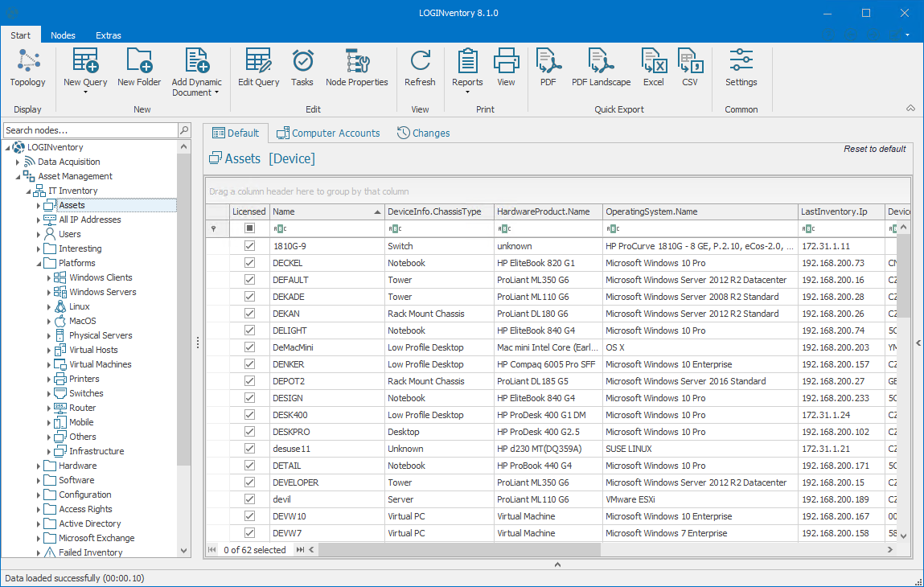Toggle Licensed checkbox for DECKEL

[250, 263]
